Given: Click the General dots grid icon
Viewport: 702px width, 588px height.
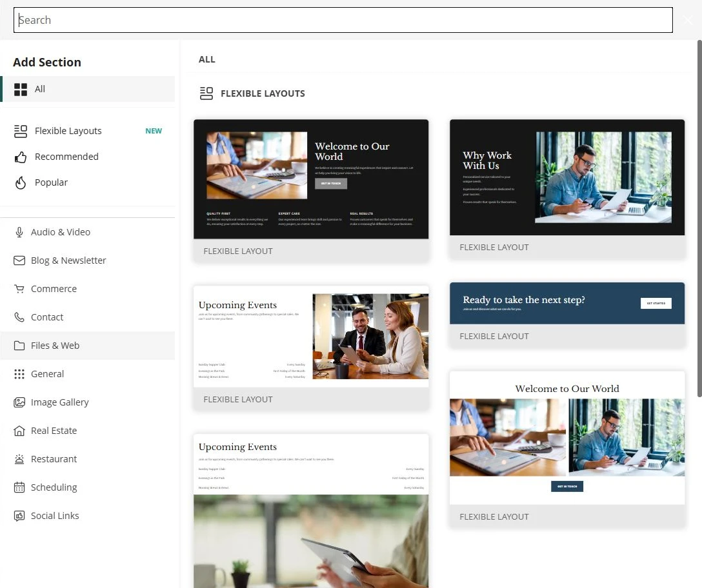Looking at the screenshot, I should 19,374.
